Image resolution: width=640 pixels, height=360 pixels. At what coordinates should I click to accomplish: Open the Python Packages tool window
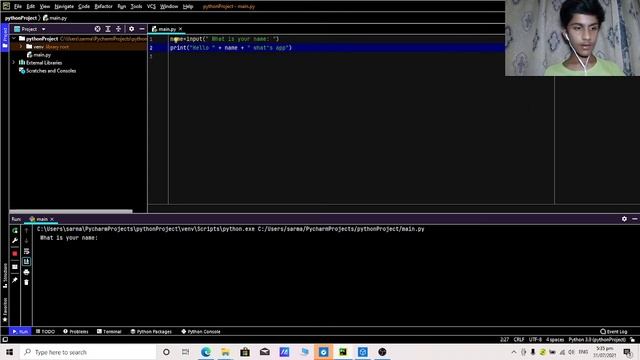point(151,331)
